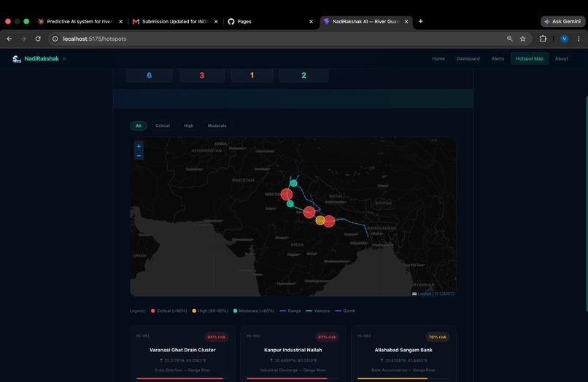Click the page vertical scrollbar
This screenshot has width=588, height=382.
(587, 203)
